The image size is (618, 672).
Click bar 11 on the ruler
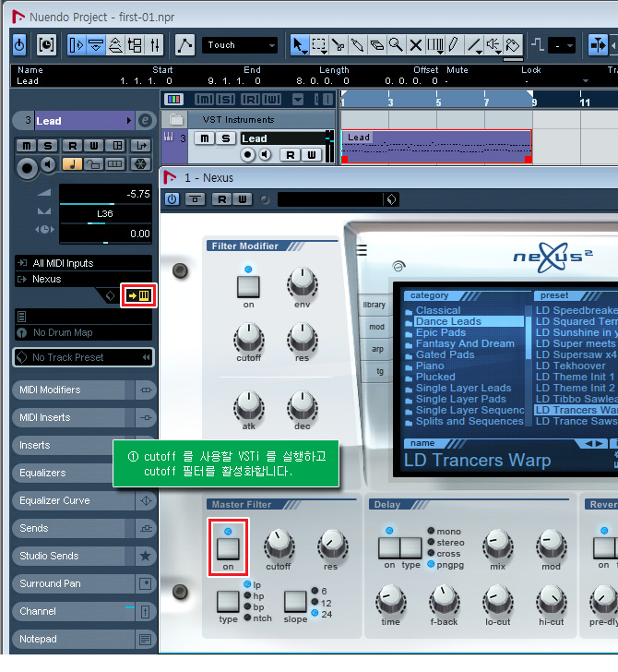coord(584,102)
